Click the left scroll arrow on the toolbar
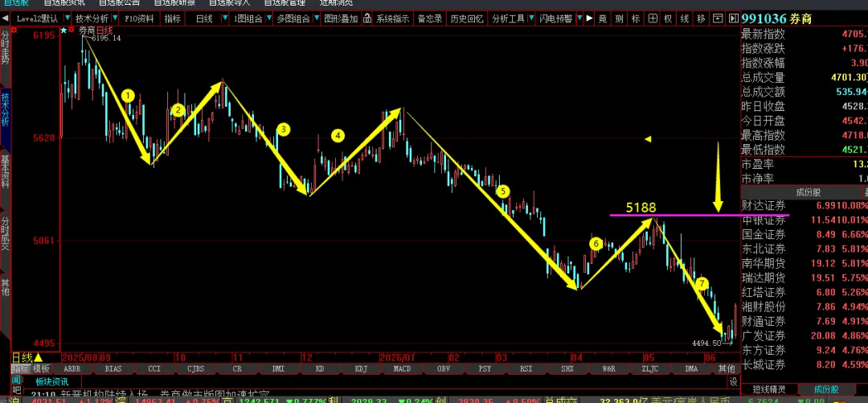This screenshot has height=403, width=868. click(5, 19)
